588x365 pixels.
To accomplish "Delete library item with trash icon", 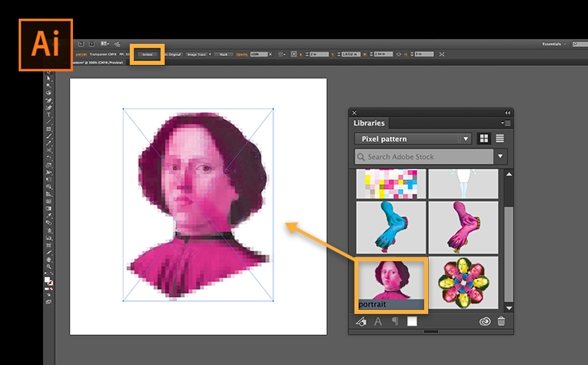I will (501, 321).
